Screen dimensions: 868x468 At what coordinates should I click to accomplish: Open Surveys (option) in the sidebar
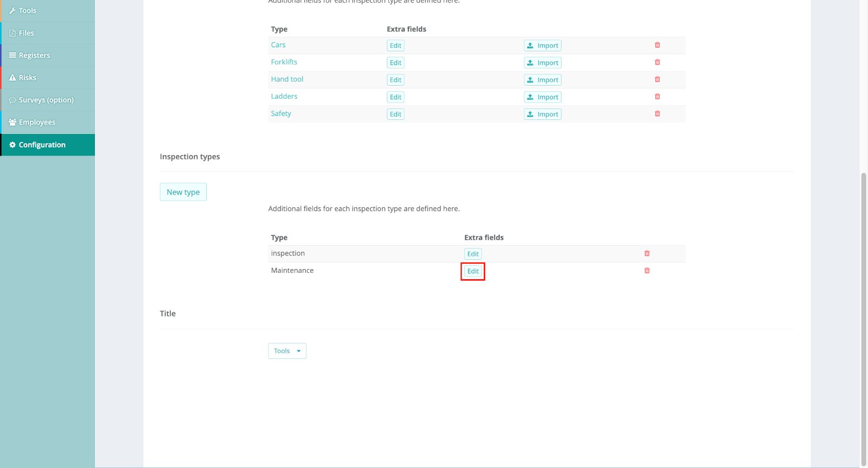[x=48, y=100]
